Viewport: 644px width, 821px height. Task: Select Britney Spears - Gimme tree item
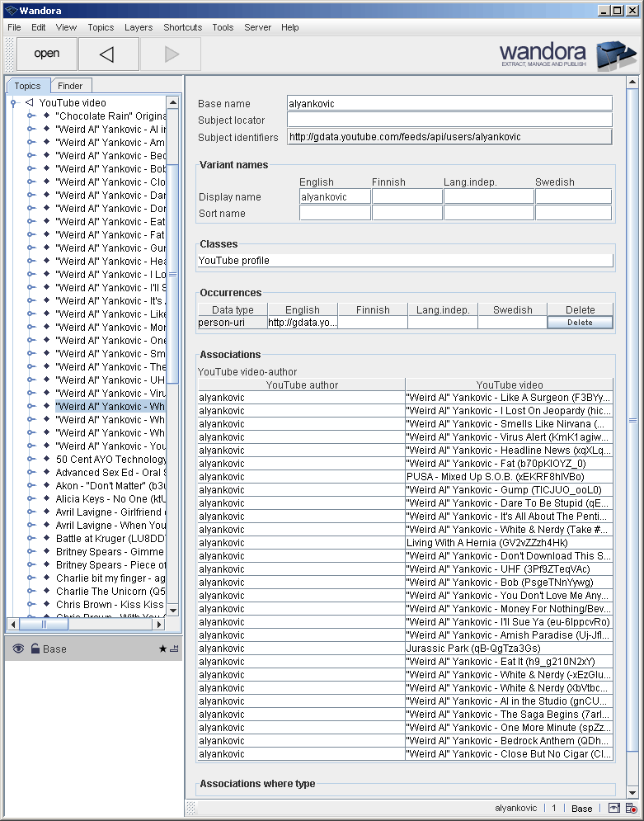(x=110, y=552)
